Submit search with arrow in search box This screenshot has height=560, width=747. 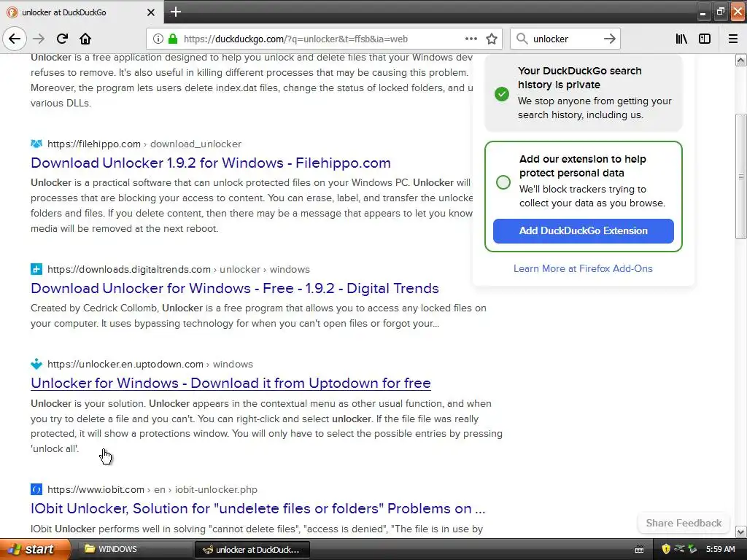pos(609,39)
